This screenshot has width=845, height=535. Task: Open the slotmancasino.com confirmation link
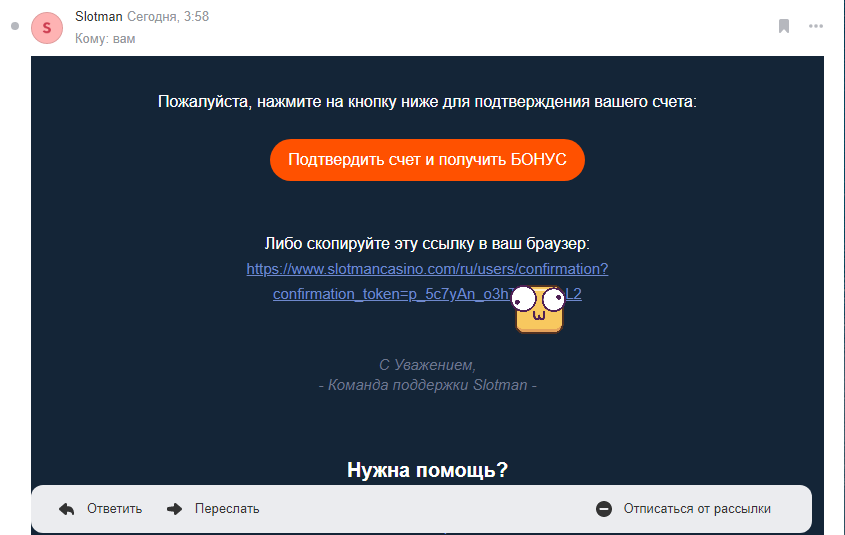point(427,281)
